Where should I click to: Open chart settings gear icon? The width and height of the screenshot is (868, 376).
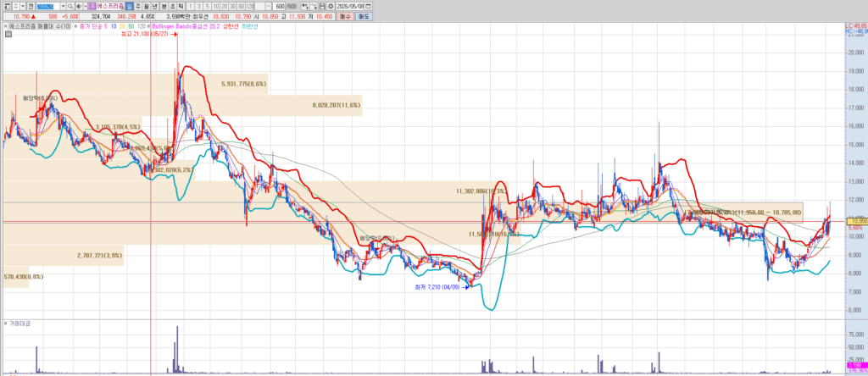[x=331, y=6]
